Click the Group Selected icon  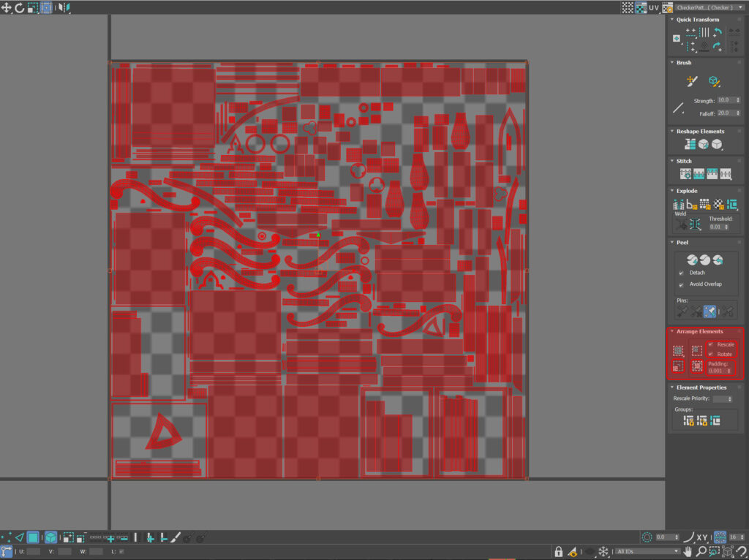[x=688, y=420]
